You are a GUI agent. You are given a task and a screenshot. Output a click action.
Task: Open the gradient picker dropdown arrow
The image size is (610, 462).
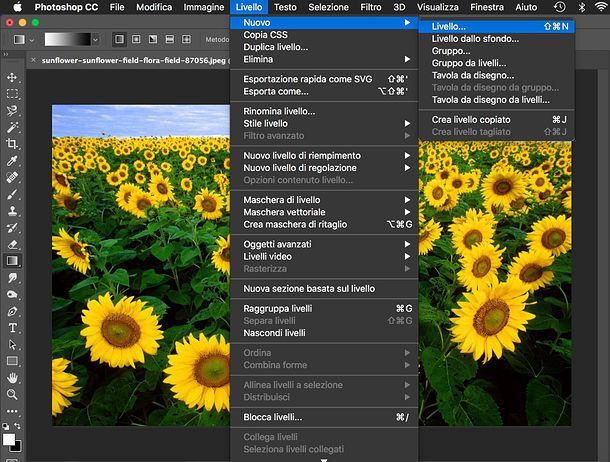click(95, 39)
